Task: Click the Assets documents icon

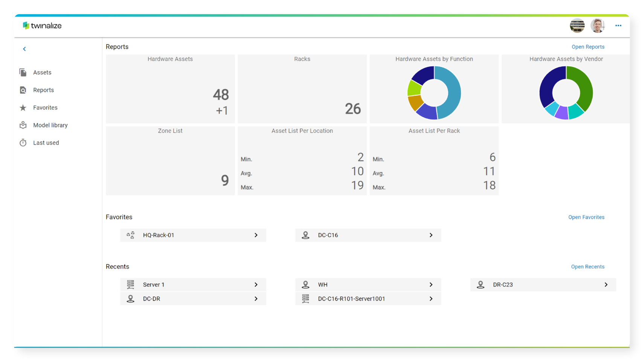Action: 23,72
